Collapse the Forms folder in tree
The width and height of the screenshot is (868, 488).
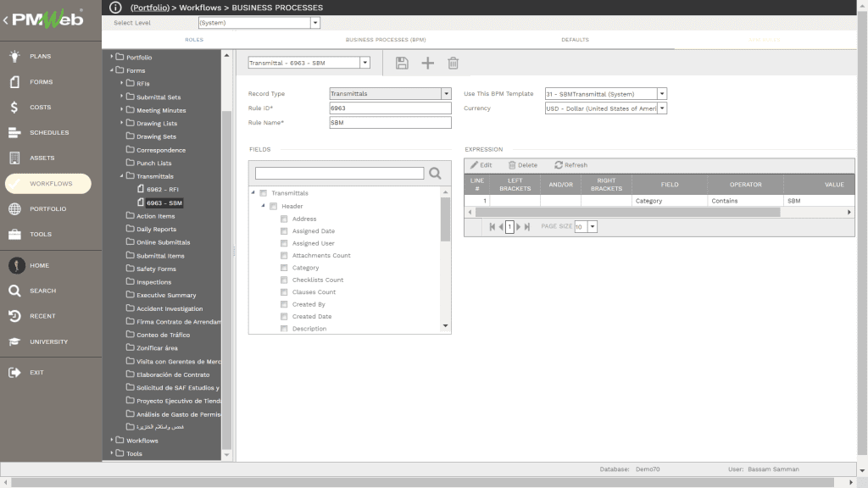pyautogui.click(x=112, y=70)
